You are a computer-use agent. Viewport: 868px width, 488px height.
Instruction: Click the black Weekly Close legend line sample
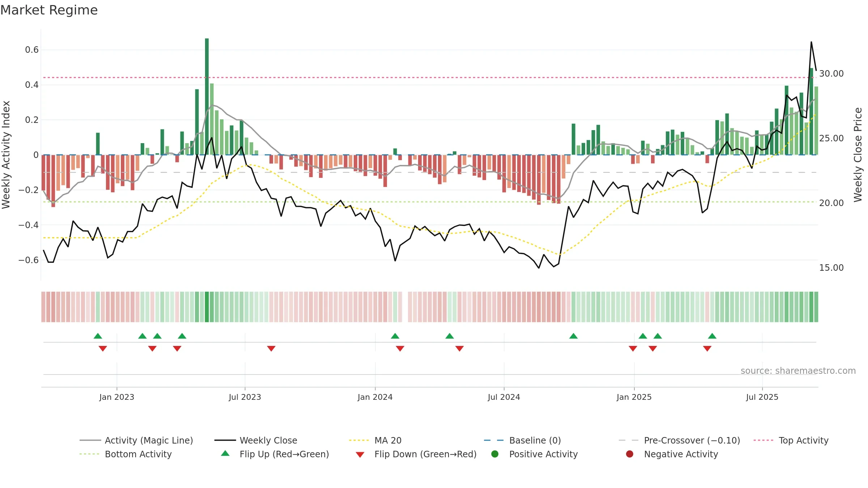[225, 440]
